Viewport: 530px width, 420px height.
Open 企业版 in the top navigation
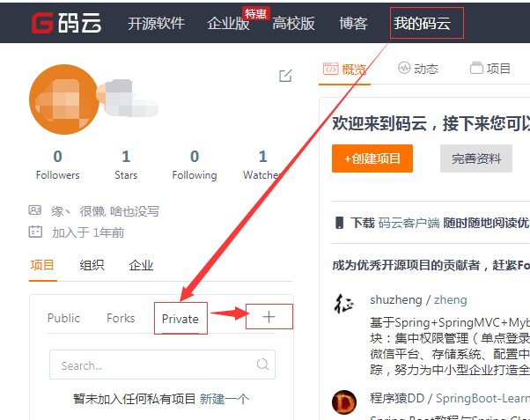[228, 23]
